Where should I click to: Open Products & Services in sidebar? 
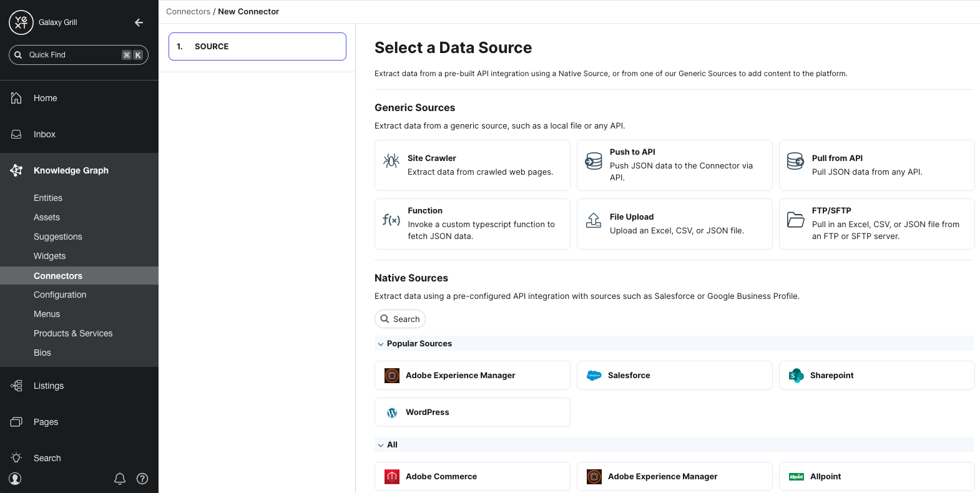[73, 333]
